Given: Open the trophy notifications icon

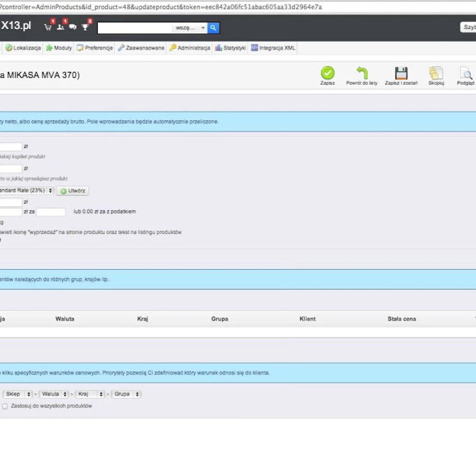Looking at the screenshot, I should point(85,27).
